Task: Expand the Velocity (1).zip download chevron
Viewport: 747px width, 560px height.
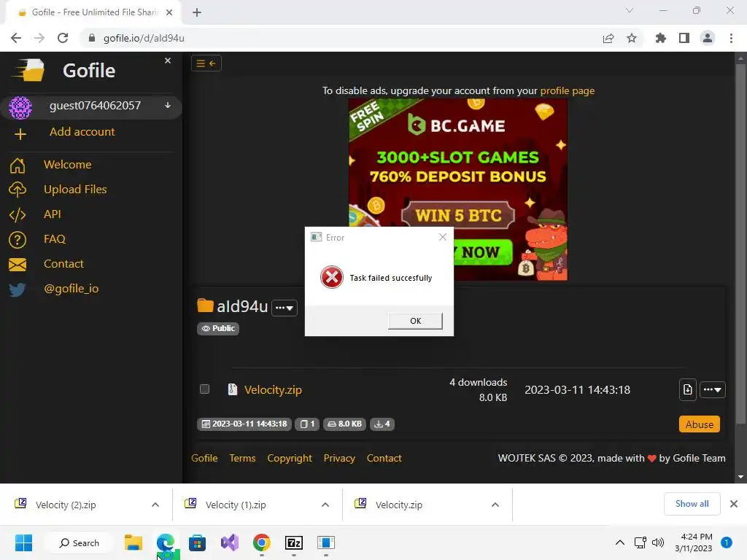Action: pyautogui.click(x=325, y=505)
